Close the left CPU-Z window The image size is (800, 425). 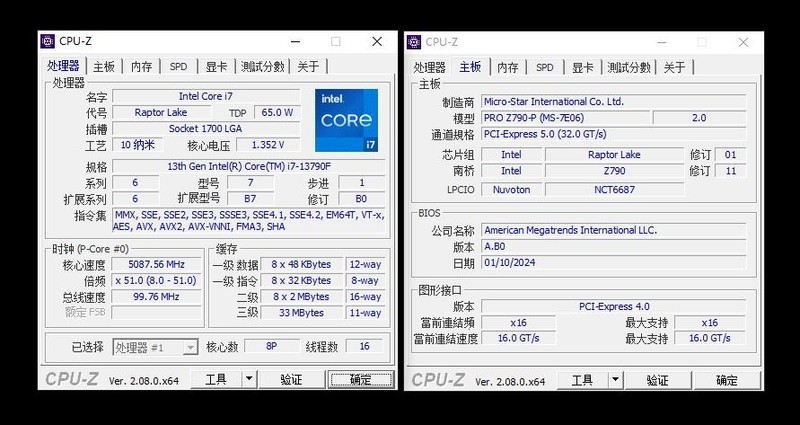(x=377, y=42)
